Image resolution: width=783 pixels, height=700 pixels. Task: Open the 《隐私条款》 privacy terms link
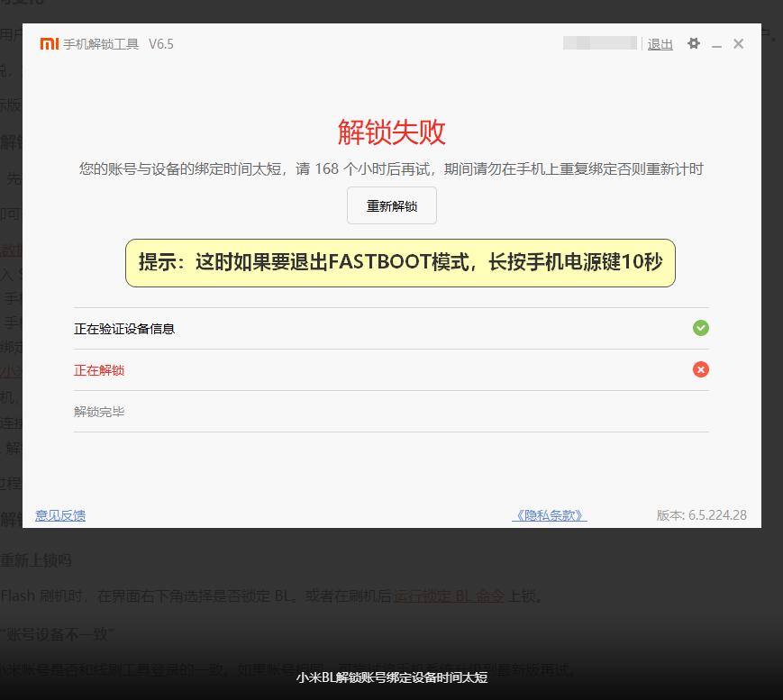tap(550, 515)
